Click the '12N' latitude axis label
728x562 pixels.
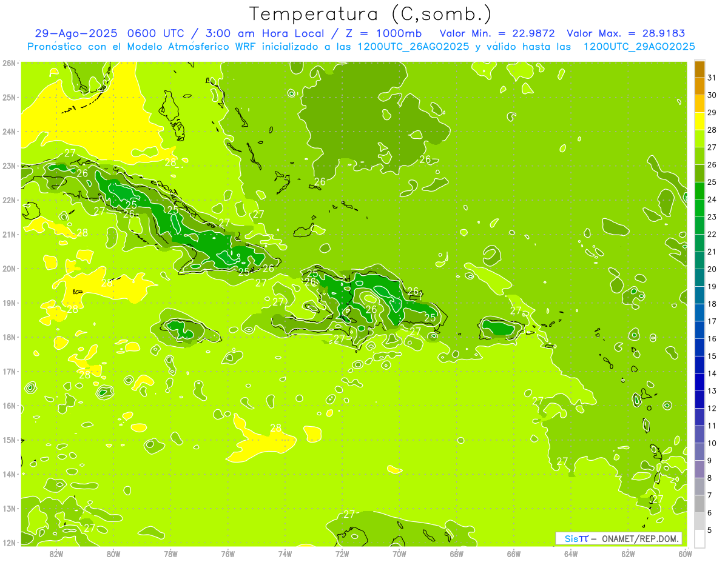pos(9,543)
